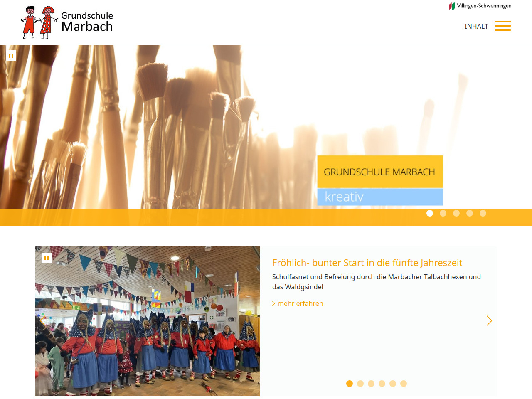Click the 'GRUNDSCHULE MARBACH' yellow banner

[x=380, y=172]
